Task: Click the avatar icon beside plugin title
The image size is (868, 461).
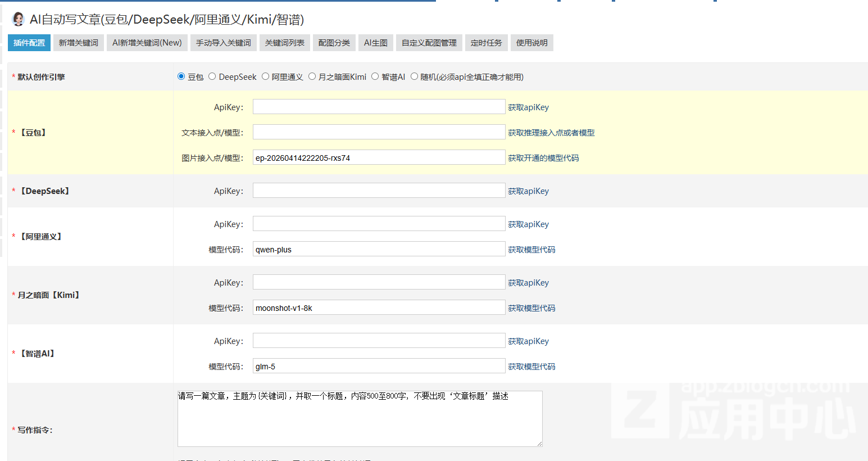Action: (x=19, y=19)
